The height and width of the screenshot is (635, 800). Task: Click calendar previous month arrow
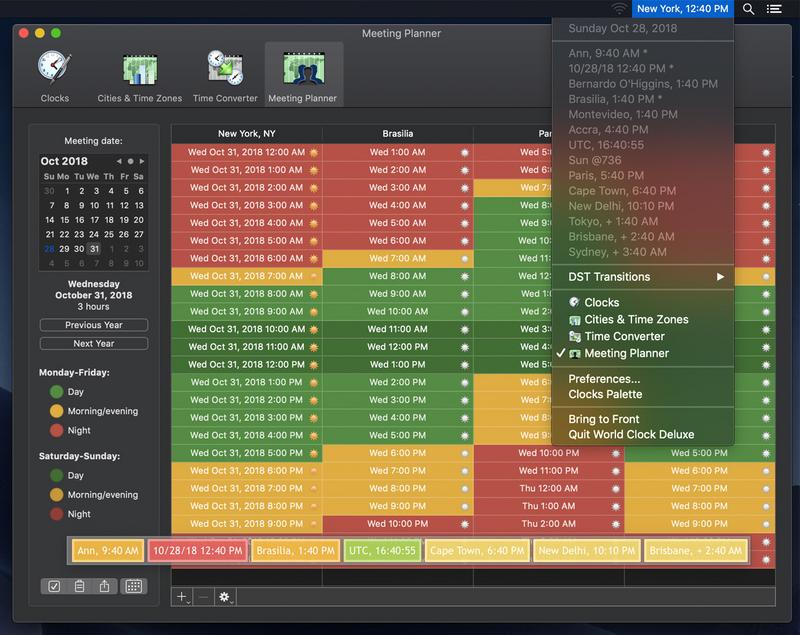pyautogui.click(x=119, y=161)
